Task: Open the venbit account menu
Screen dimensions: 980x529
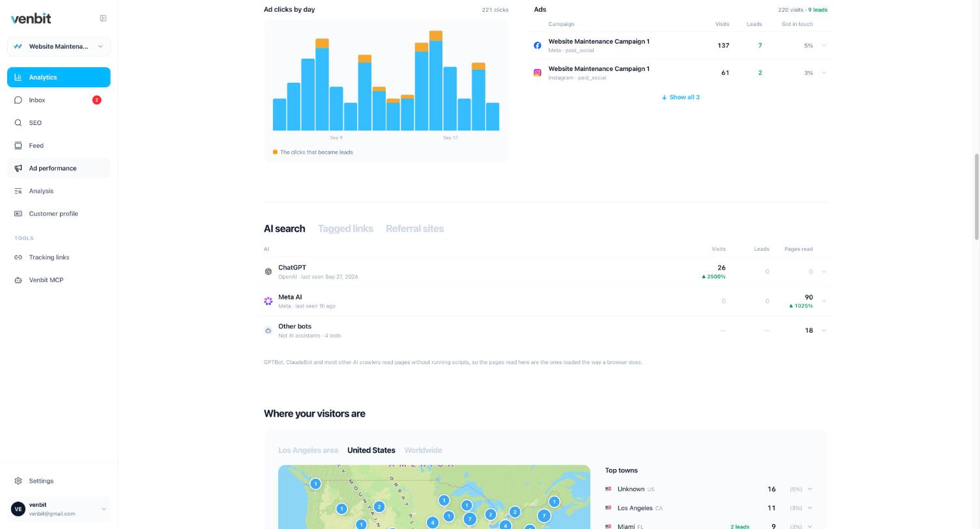Action: 59,509
